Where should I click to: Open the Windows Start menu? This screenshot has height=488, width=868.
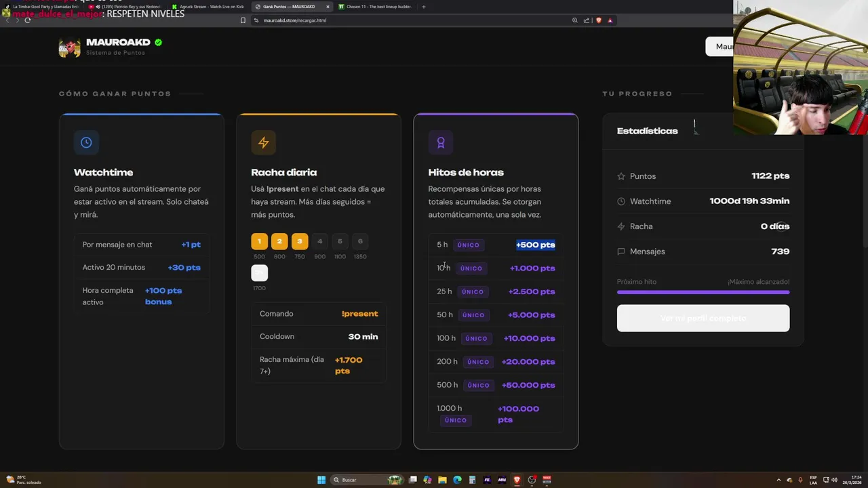click(x=321, y=480)
